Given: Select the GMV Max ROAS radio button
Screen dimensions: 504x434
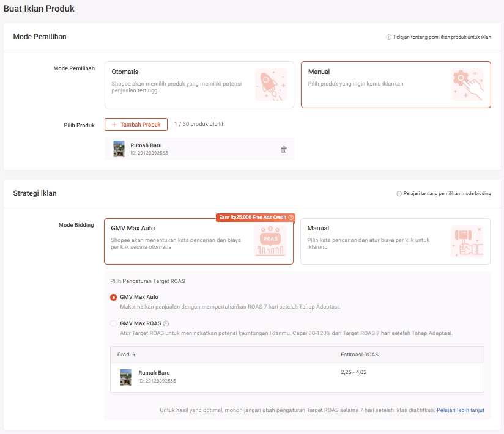Looking at the screenshot, I should click(x=114, y=323).
